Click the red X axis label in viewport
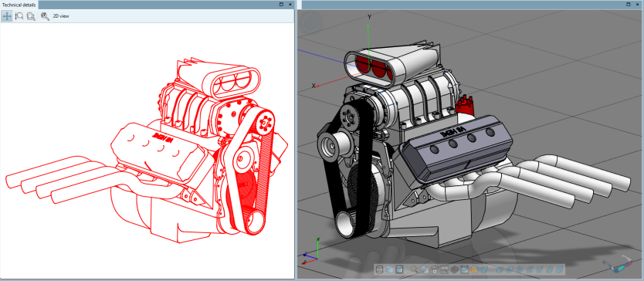The width and height of the screenshot is (644, 281). 314,86
